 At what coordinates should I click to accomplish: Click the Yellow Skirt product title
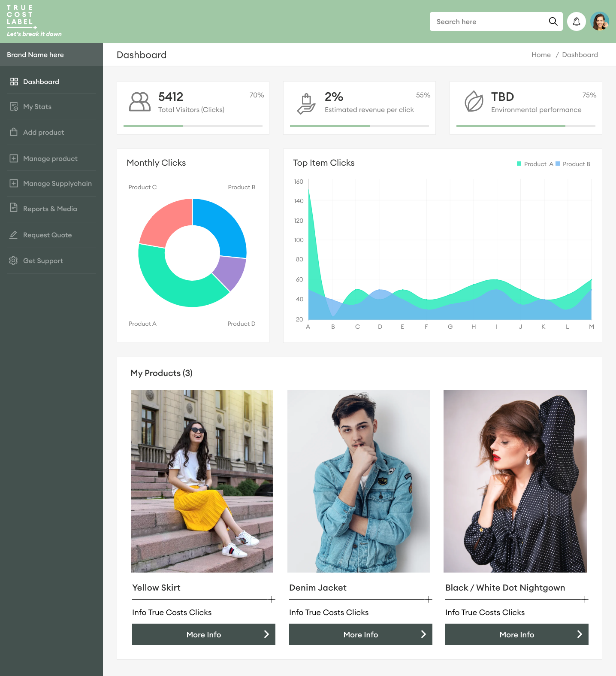(x=156, y=588)
